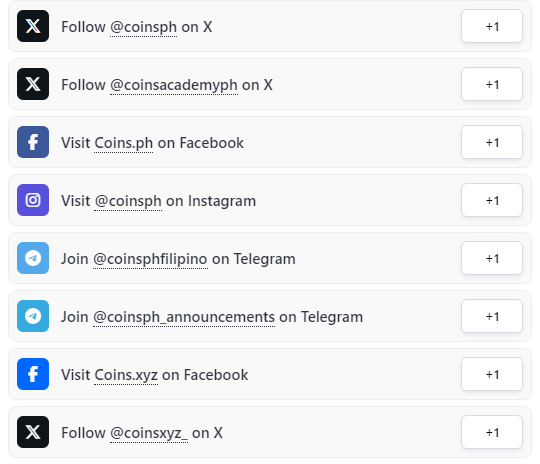Claim +1 for following @coinsph on X
This screenshot has height=464, width=540.
(x=492, y=26)
